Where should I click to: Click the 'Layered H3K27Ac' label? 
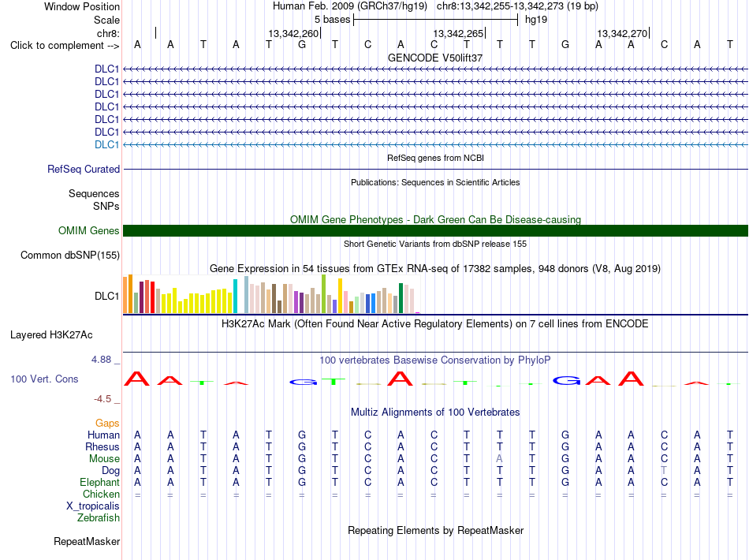coord(51,335)
